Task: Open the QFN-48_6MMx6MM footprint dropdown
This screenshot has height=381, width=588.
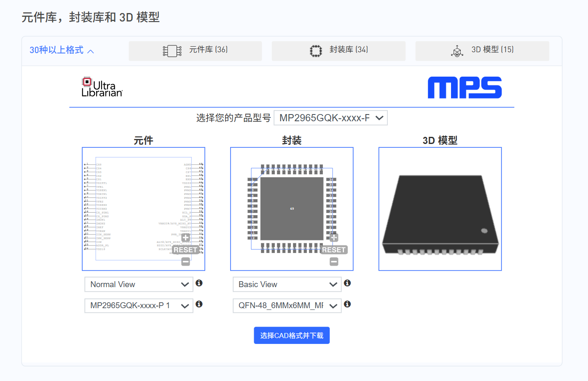Action: (x=287, y=306)
